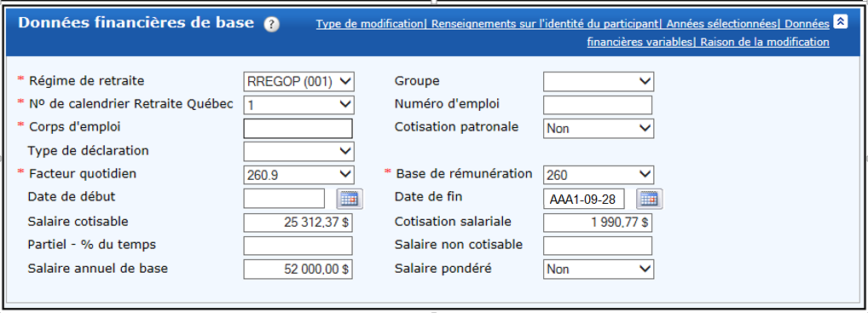Click the 'Corps d'emploi' label

click(x=75, y=126)
